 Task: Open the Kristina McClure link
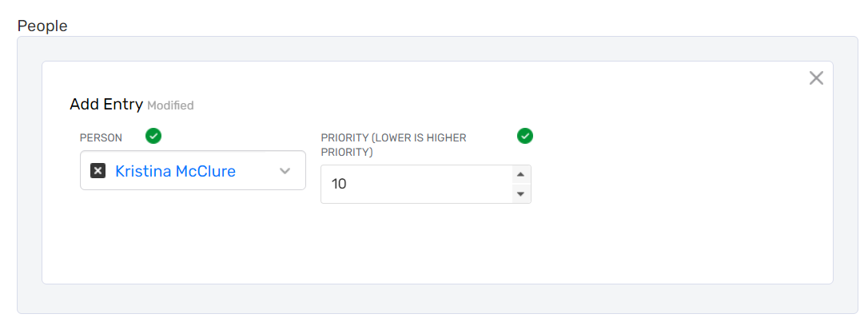point(175,171)
